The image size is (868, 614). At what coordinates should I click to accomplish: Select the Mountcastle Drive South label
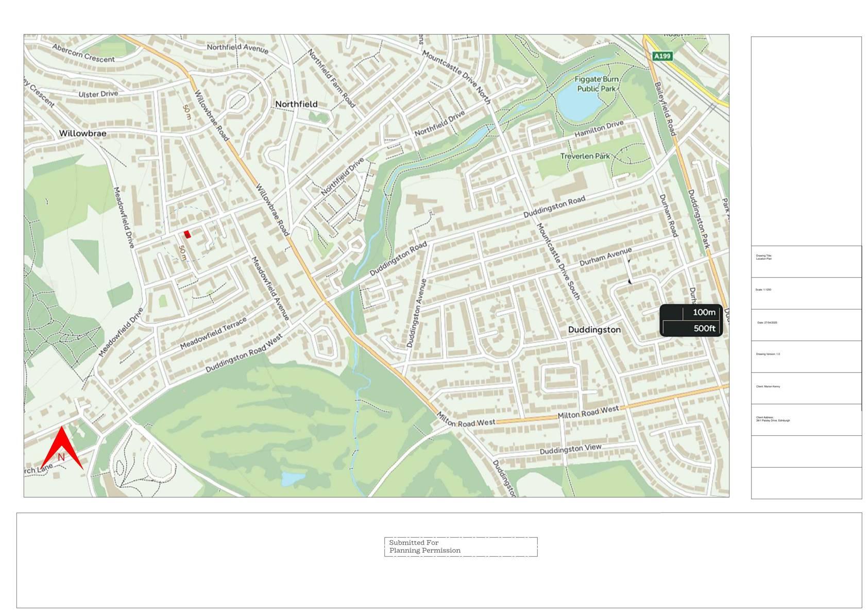[x=558, y=262]
